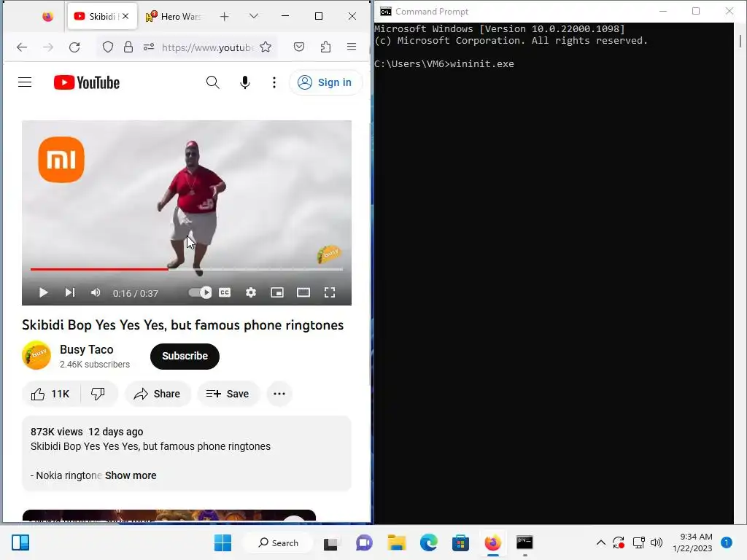Click video title text

click(x=183, y=325)
